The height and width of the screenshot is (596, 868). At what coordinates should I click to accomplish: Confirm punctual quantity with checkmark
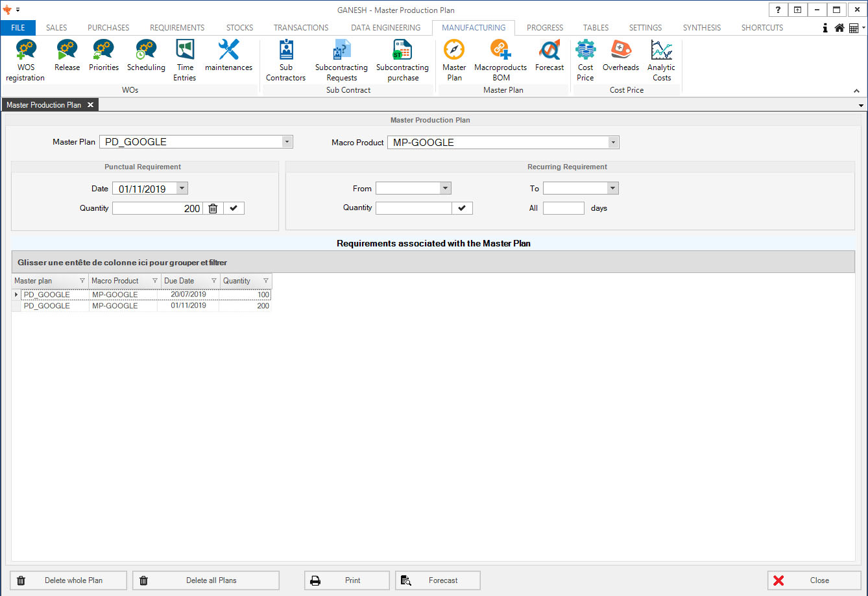click(234, 208)
